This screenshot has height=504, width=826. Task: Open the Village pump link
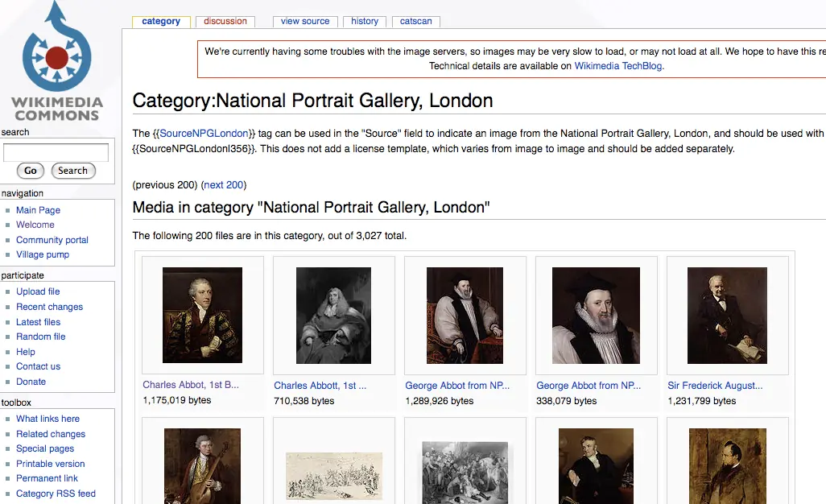click(x=43, y=255)
